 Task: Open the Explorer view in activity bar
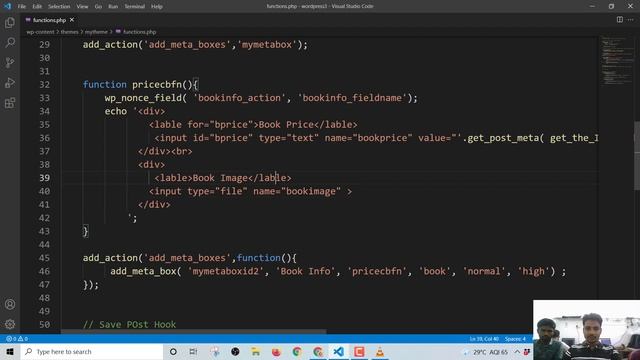[x=10, y=22]
